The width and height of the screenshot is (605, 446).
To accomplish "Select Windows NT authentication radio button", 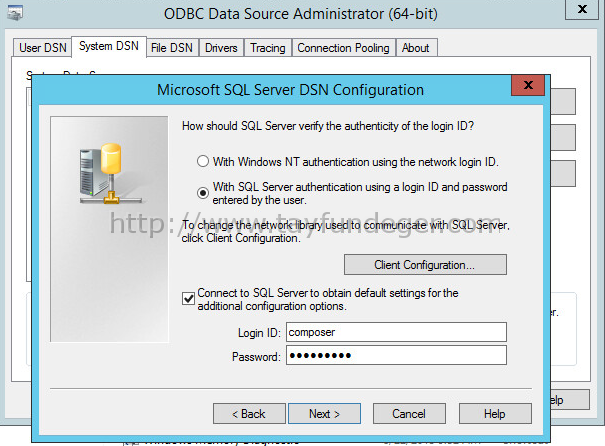I will 203,161.
